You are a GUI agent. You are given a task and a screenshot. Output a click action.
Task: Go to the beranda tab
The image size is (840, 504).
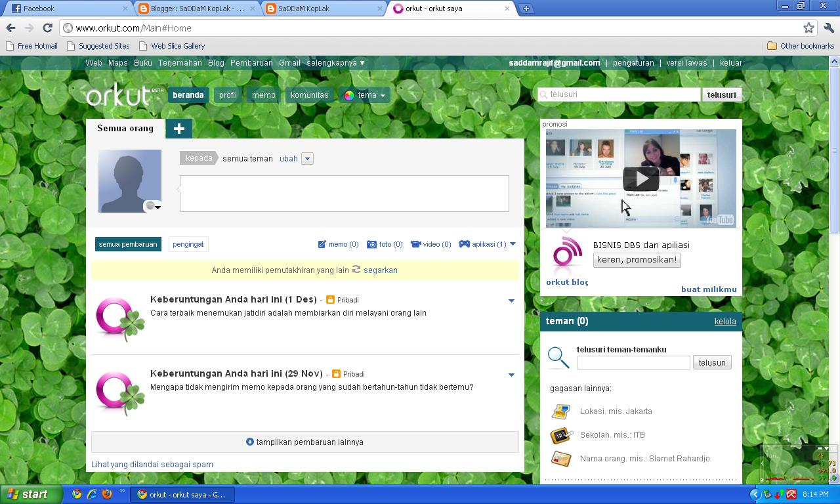tap(188, 95)
